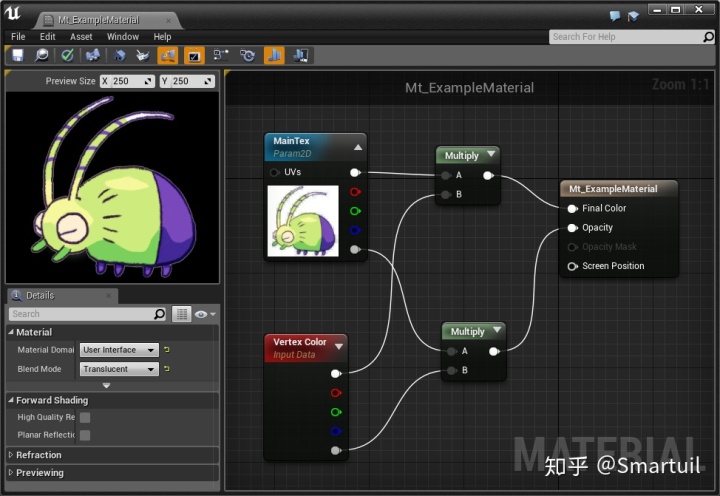Open the Material Domain dropdown
720x496 pixels.
click(x=119, y=350)
